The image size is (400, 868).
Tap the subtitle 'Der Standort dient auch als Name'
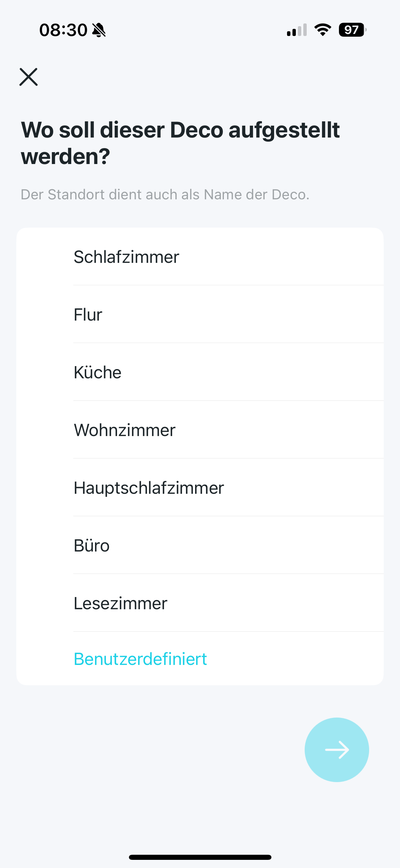165,195
